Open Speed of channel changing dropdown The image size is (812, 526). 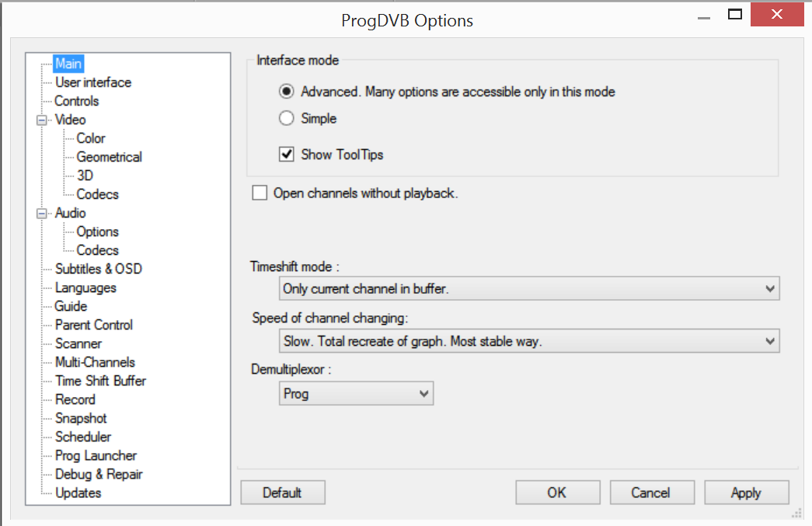[x=528, y=341]
